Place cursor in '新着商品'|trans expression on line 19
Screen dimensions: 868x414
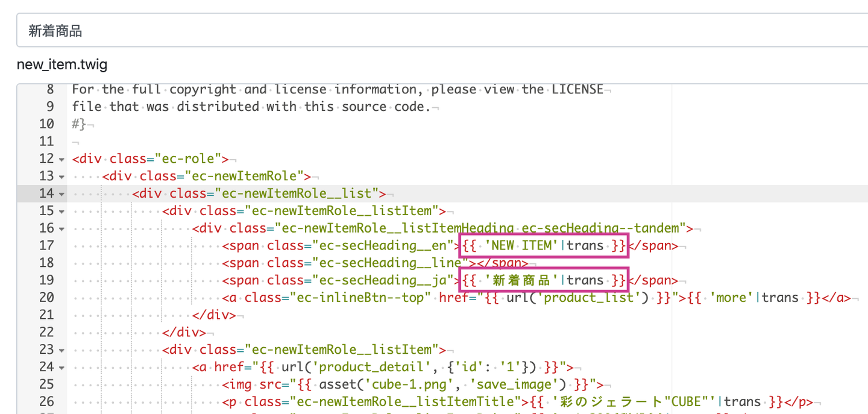[544, 280]
